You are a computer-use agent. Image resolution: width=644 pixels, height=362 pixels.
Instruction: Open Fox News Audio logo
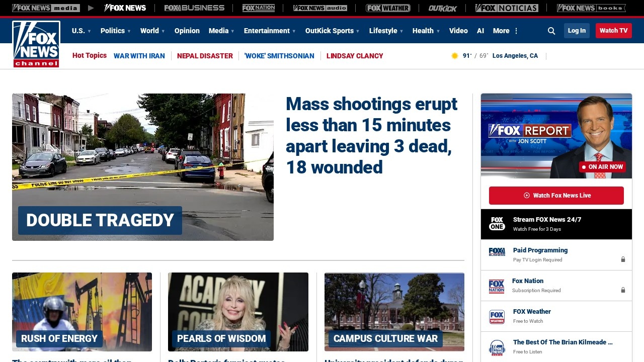coord(320,8)
